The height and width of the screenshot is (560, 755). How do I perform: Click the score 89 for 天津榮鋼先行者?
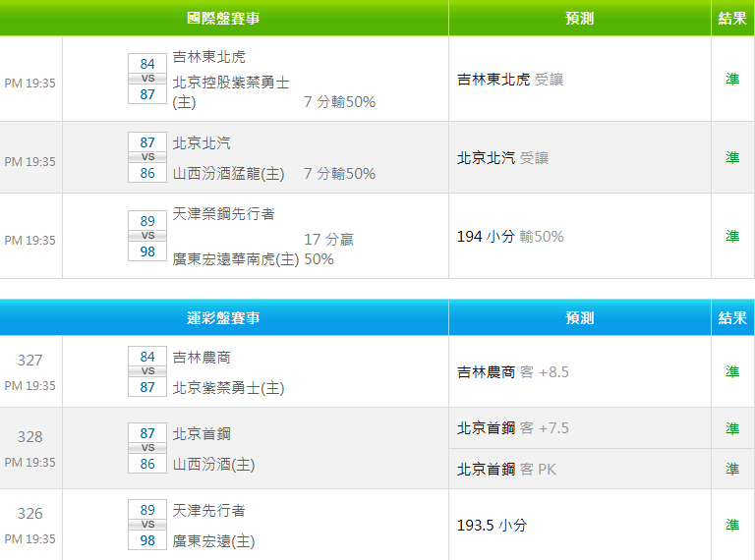point(147,221)
